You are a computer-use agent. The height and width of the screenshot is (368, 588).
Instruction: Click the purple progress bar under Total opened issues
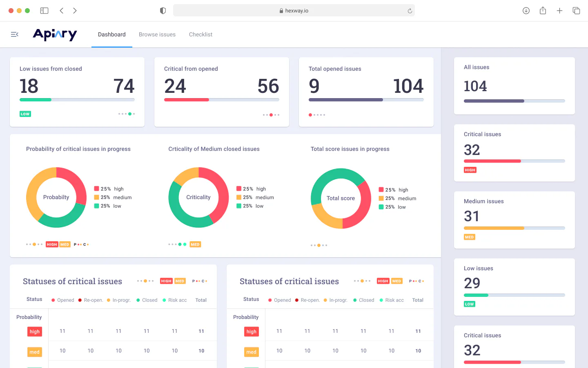click(346, 100)
